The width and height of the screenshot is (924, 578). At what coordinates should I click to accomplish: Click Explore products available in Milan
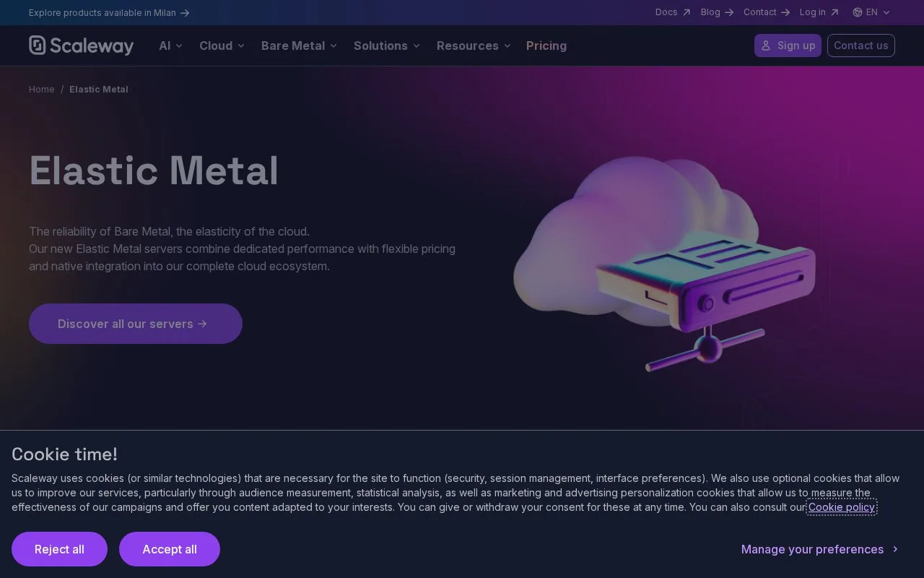tap(109, 13)
